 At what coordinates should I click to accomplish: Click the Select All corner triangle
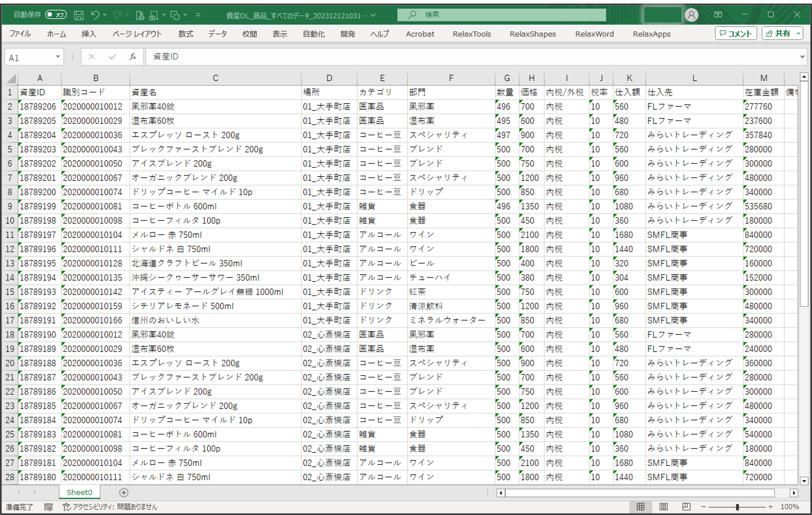pos(12,79)
